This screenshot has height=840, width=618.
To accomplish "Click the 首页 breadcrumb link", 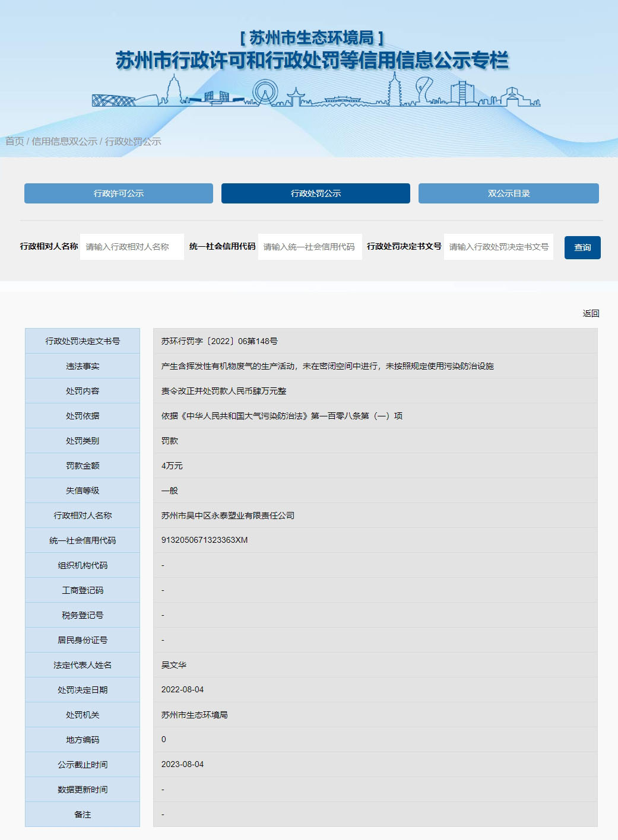I will 15,141.
